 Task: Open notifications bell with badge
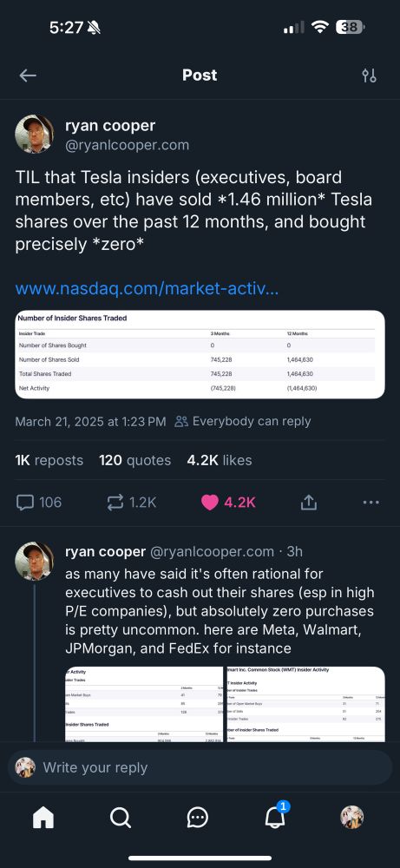click(275, 815)
